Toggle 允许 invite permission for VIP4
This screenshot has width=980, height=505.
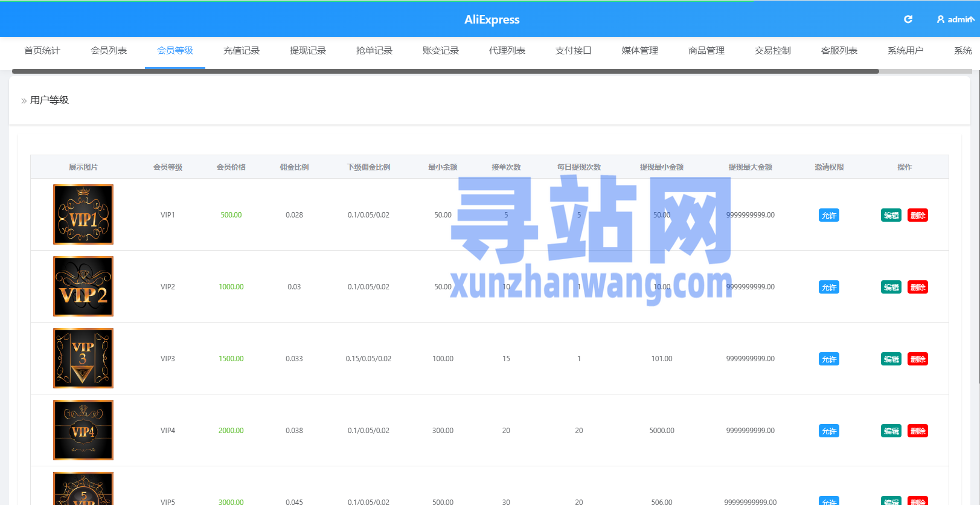click(829, 431)
